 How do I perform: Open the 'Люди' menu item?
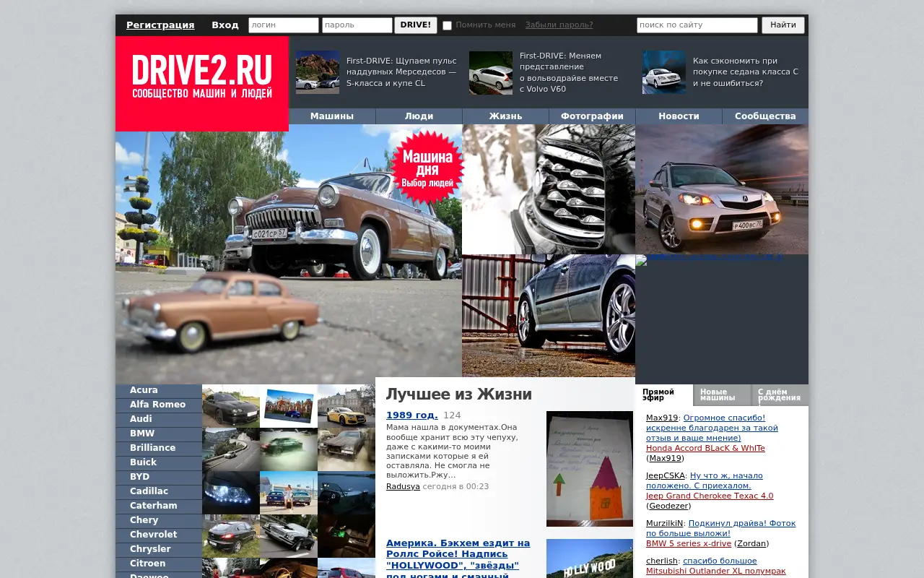pyautogui.click(x=419, y=116)
